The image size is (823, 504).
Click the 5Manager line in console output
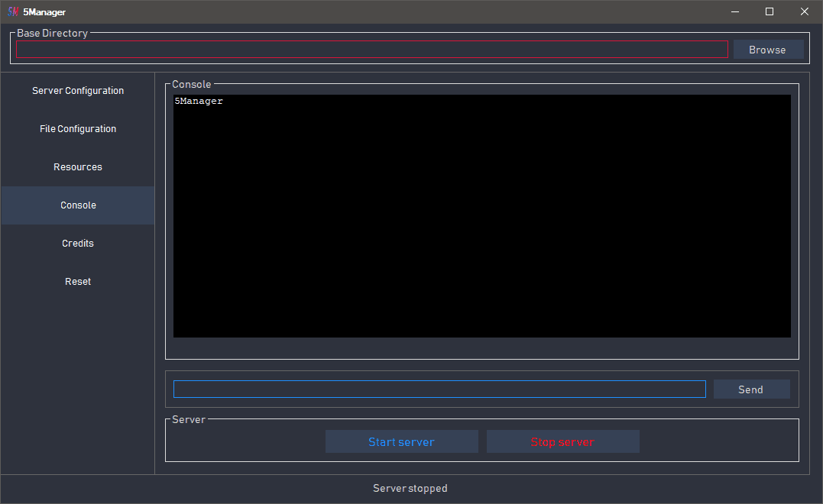(x=199, y=101)
